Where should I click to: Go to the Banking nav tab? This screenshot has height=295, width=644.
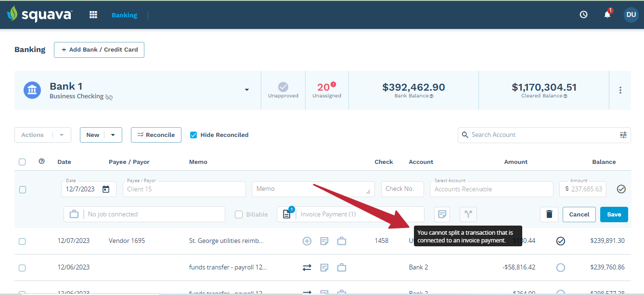[x=124, y=15]
